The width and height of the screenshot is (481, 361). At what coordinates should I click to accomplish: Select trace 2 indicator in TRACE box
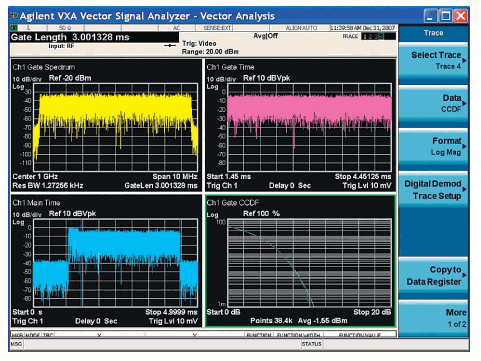pyautogui.click(x=370, y=37)
